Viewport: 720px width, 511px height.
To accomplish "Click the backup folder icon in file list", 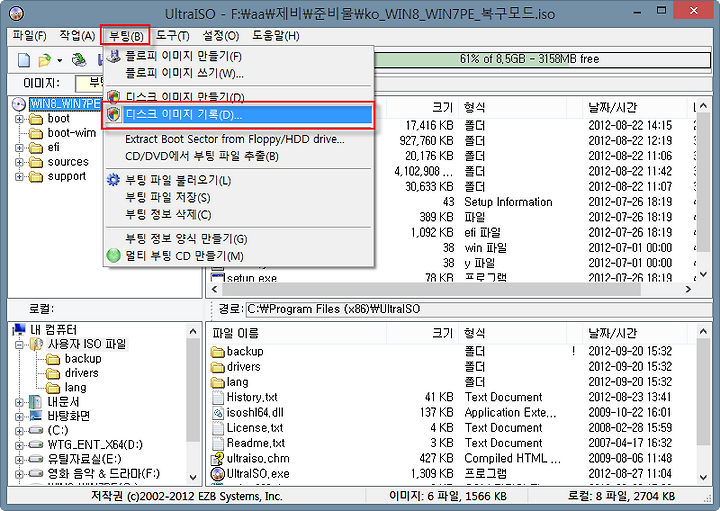I will 218,352.
